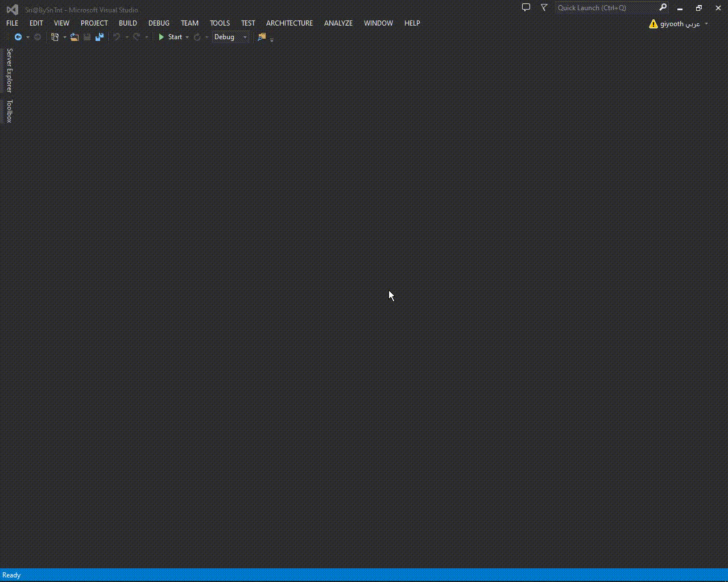Click the notifications filter funnel icon
Image resolution: width=728 pixels, height=582 pixels.
[544, 8]
